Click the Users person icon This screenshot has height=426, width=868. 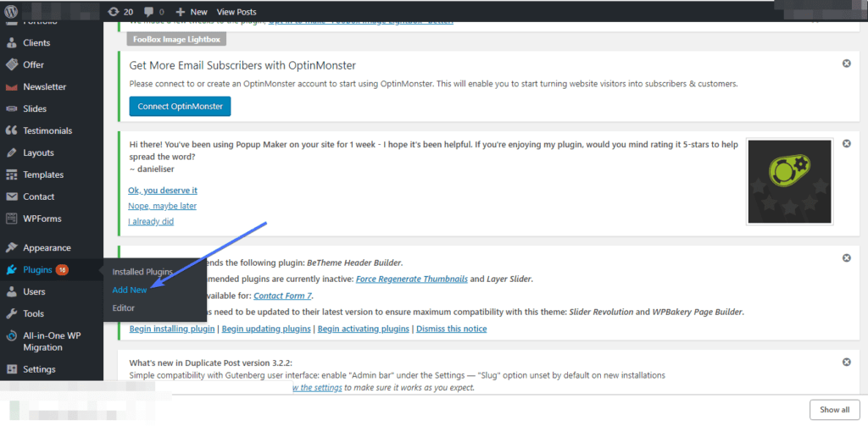[12, 292]
